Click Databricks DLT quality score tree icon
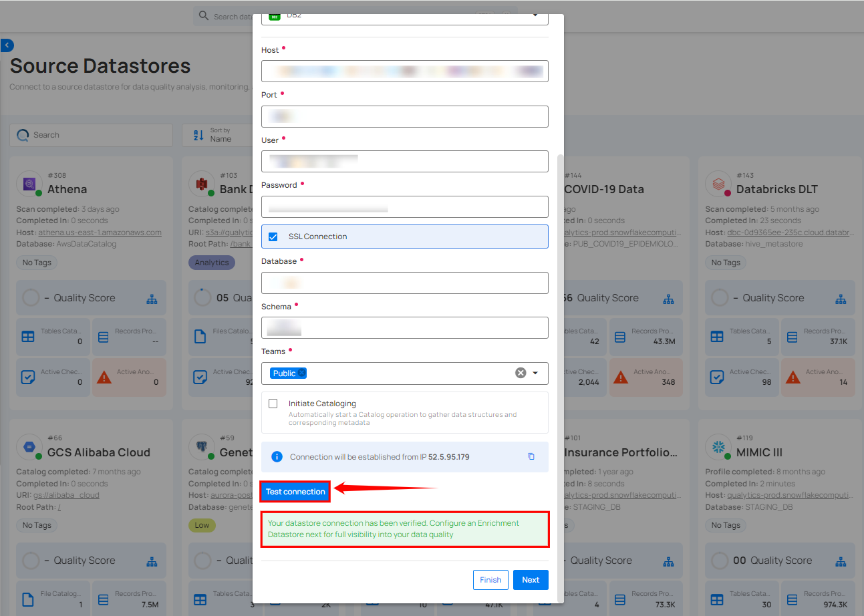This screenshot has width=864, height=616. click(x=841, y=299)
